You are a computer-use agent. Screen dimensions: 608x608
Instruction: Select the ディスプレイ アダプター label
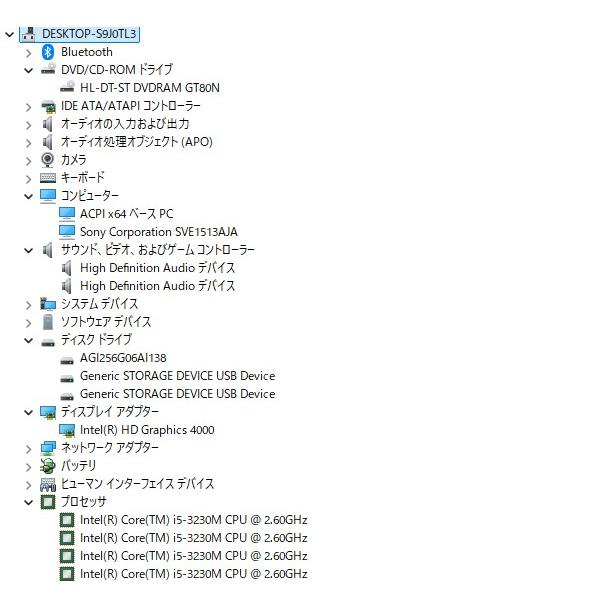[110, 412]
